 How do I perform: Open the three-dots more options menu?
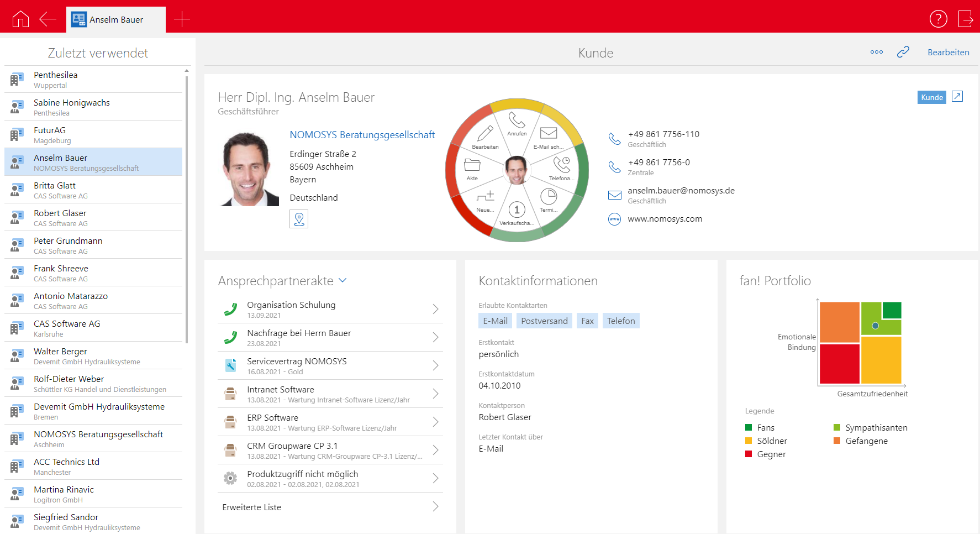[876, 52]
